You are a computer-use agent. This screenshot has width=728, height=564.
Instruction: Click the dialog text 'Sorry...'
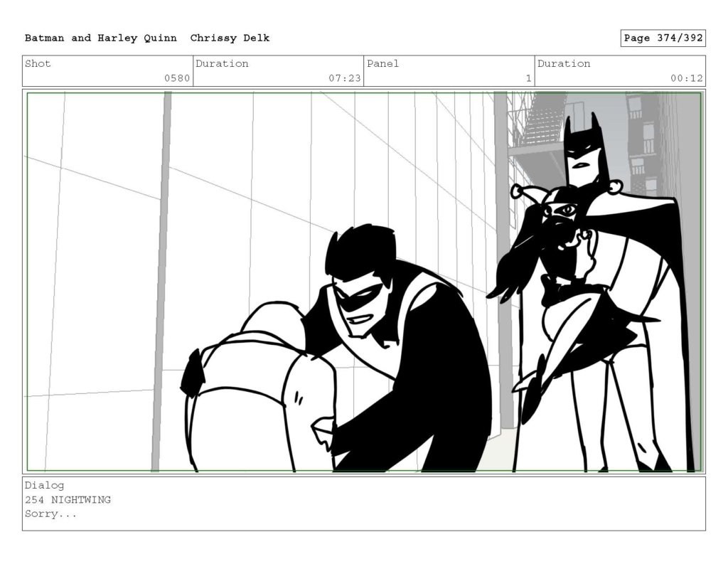50,514
